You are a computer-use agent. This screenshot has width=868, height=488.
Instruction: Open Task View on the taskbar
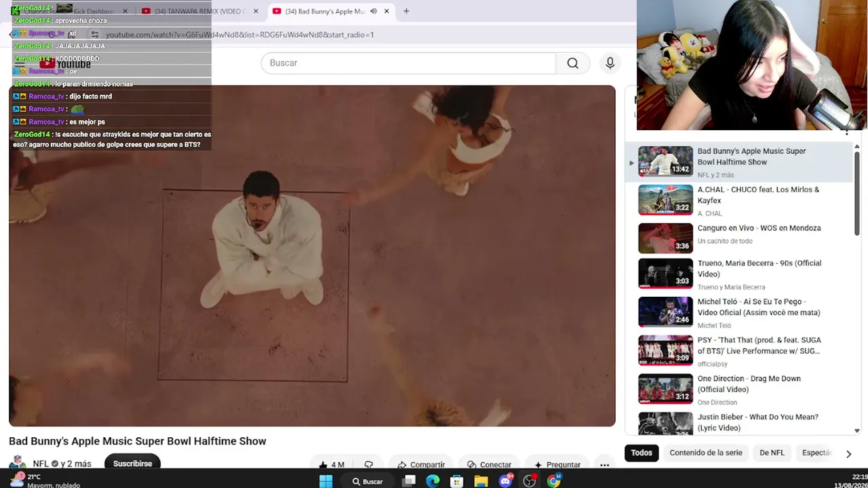click(409, 481)
